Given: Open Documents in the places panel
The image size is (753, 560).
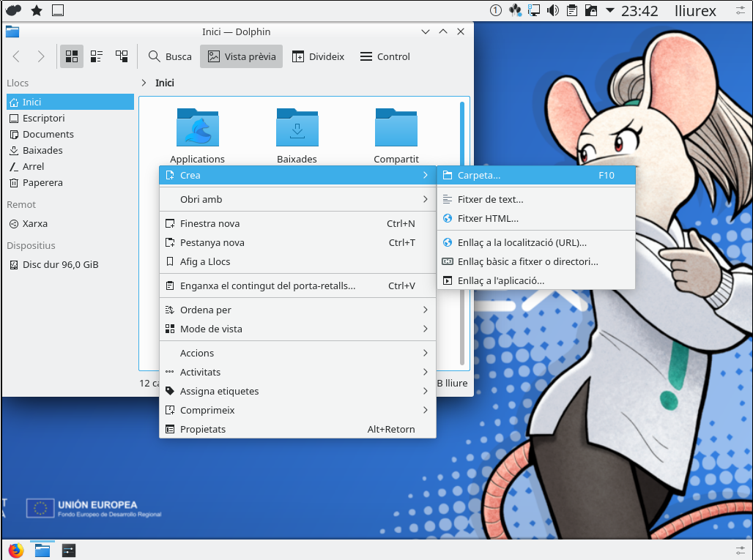Looking at the screenshot, I should tap(70, 135).
